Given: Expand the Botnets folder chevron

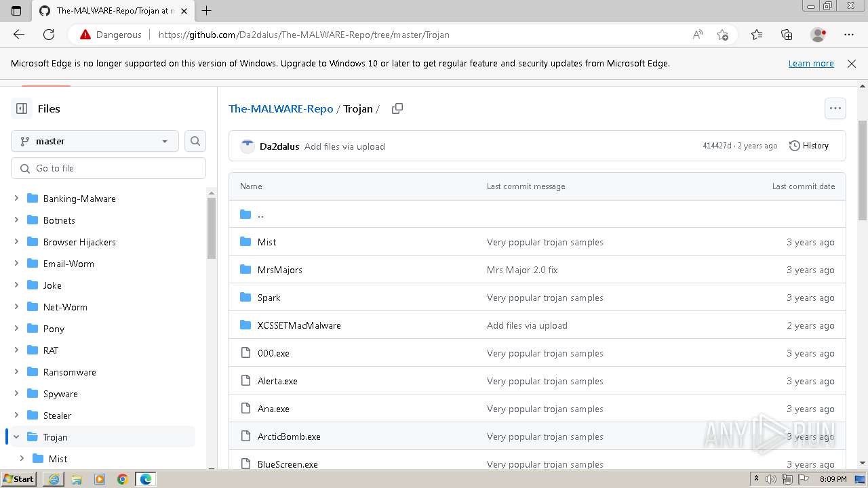Looking at the screenshot, I should (x=16, y=220).
